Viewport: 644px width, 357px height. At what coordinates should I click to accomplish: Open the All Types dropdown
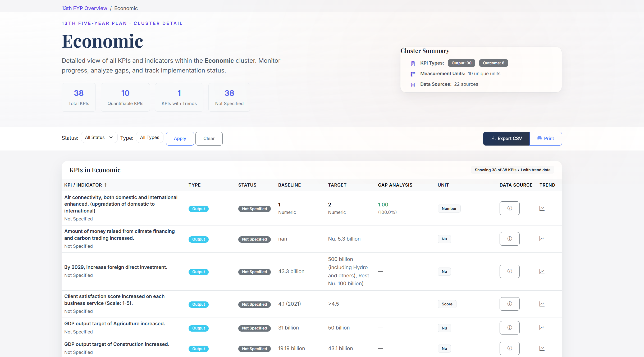point(149,137)
